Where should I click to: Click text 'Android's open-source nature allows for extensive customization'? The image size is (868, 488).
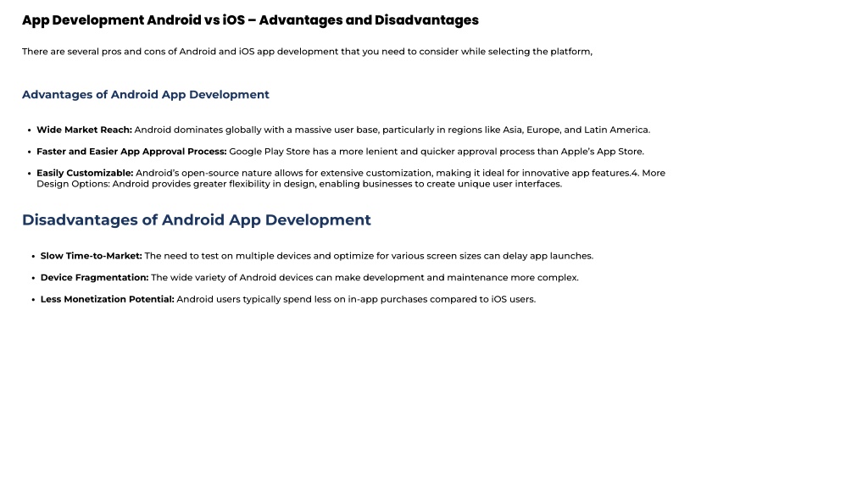pyautogui.click(x=283, y=173)
